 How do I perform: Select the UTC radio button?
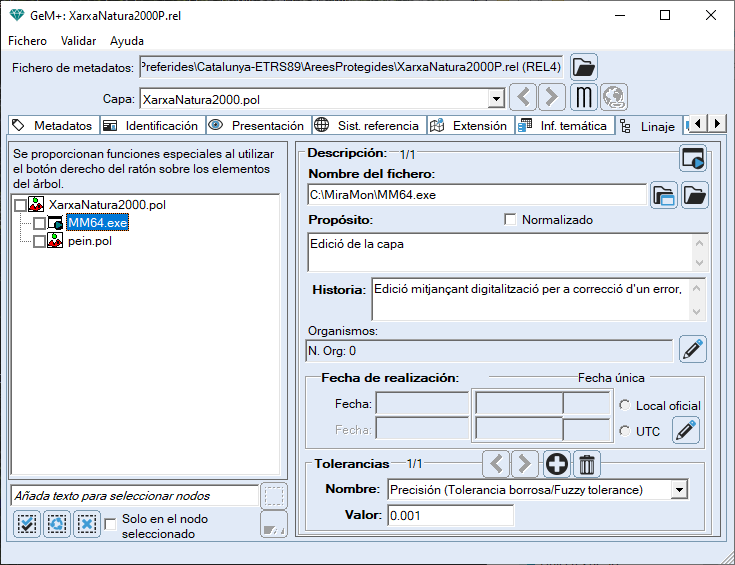[x=625, y=431]
